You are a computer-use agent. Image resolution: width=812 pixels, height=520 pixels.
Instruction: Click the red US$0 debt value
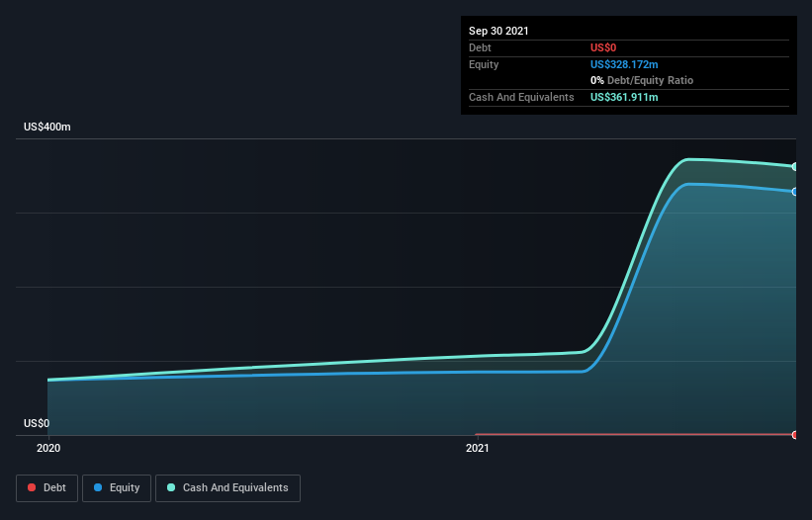[x=603, y=47]
